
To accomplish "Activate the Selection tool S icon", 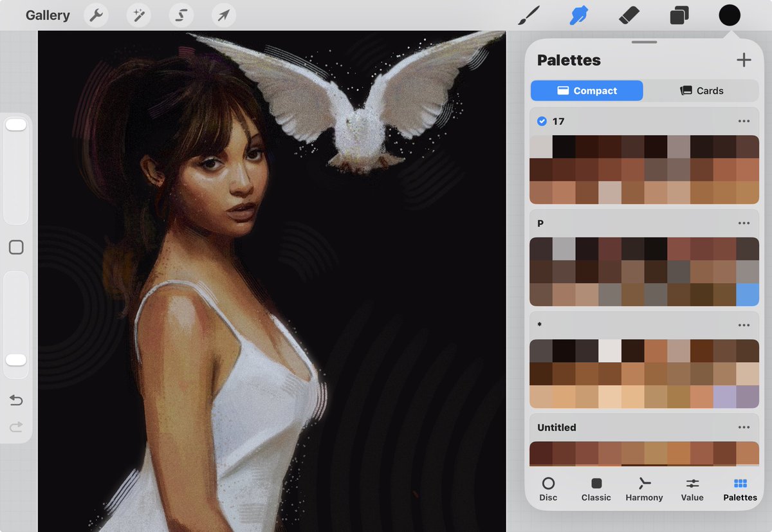I will (181, 15).
